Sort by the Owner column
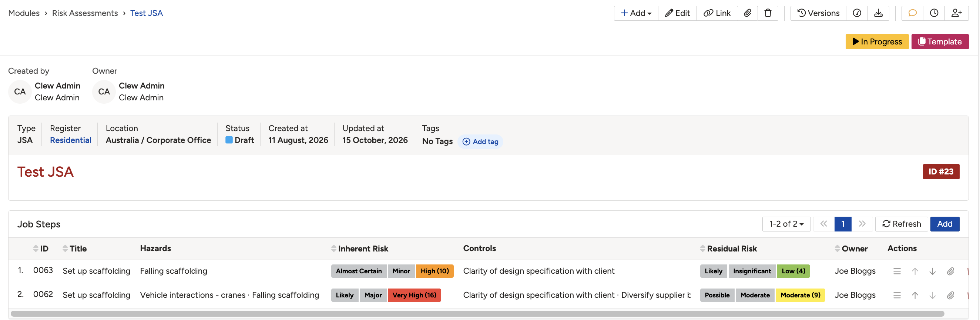Screen dimensions: 980x320 (851, 249)
